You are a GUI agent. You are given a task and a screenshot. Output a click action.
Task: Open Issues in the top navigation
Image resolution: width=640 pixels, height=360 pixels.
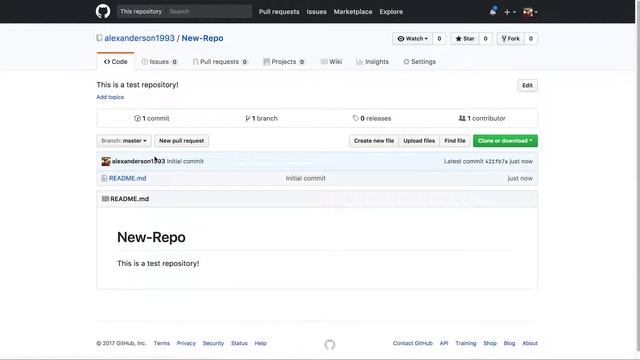pos(316,12)
